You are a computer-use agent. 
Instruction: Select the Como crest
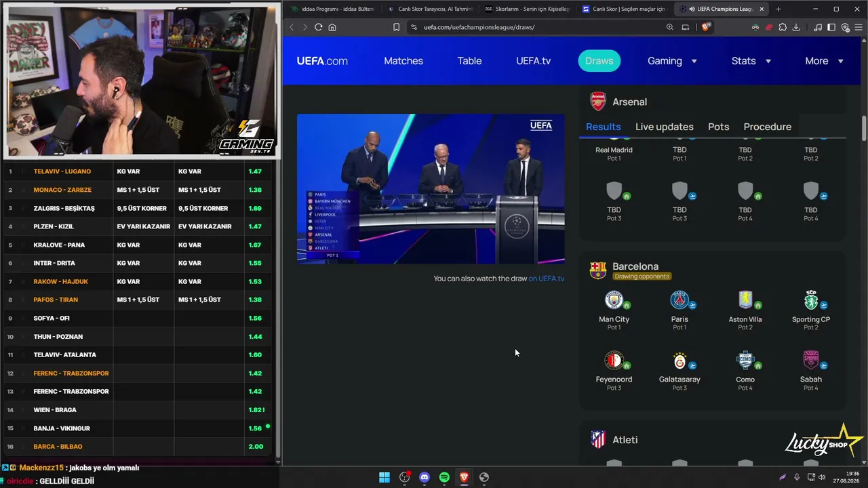(745, 360)
